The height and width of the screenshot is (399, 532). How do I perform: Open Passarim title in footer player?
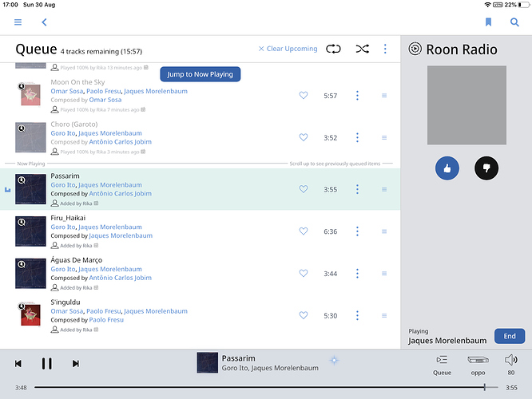point(239,358)
